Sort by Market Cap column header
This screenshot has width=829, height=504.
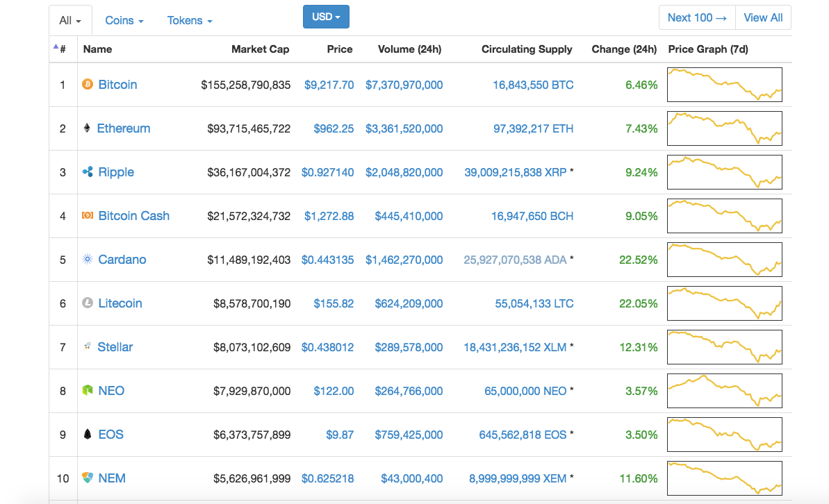(x=260, y=49)
